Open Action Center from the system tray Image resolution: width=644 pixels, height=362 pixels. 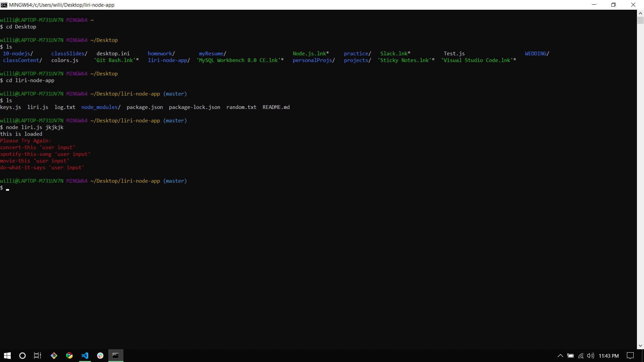point(630,356)
